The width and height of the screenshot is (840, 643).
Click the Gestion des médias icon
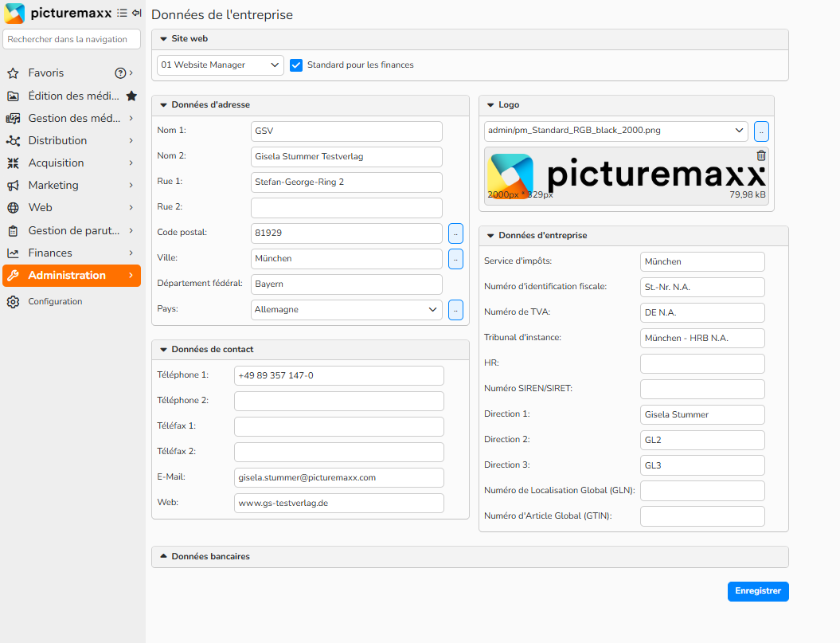click(x=14, y=118)
